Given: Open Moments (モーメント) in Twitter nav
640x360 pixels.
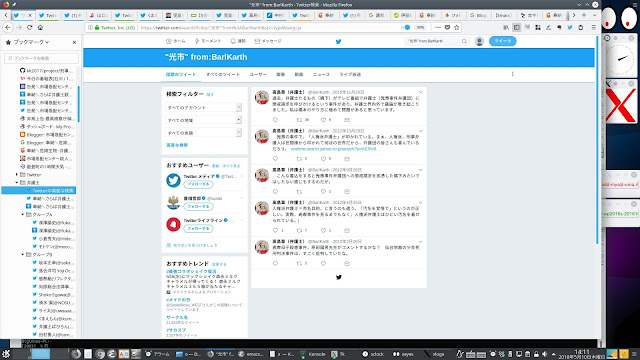Looking at the screenshot, I should (x=208, y=41).
